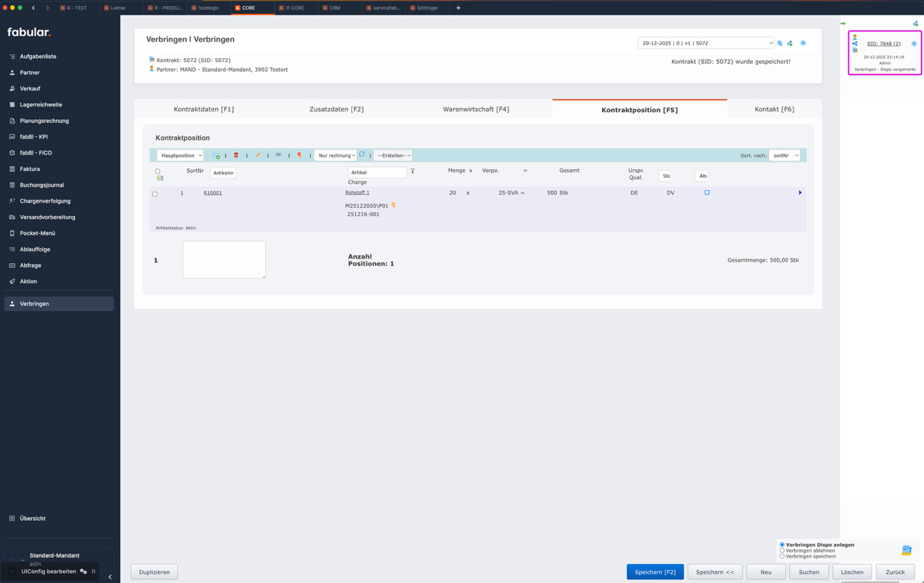Click the Artikelnr filter input field
The image size is (924, 583).
223,173
